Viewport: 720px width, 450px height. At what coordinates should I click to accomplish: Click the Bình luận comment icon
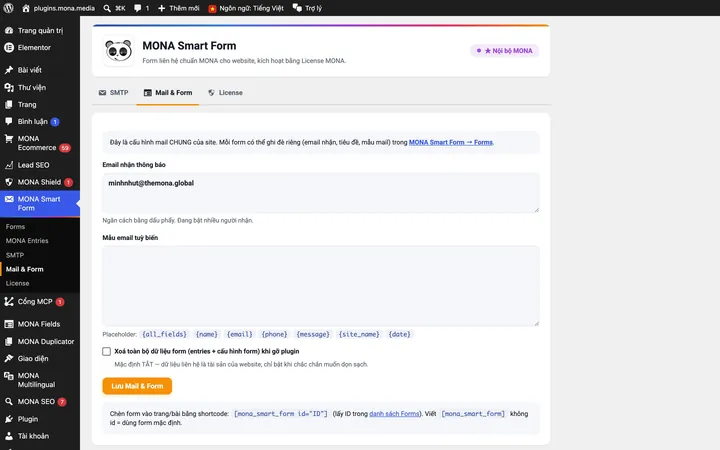tap(9, 121)
